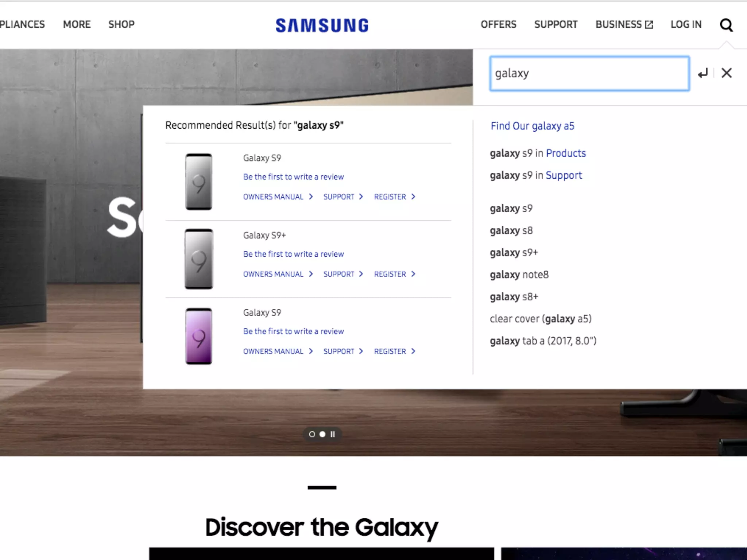The height and width of the screenshot is (560, 747).
Task: Open the MORE menu
Action: 77,24
